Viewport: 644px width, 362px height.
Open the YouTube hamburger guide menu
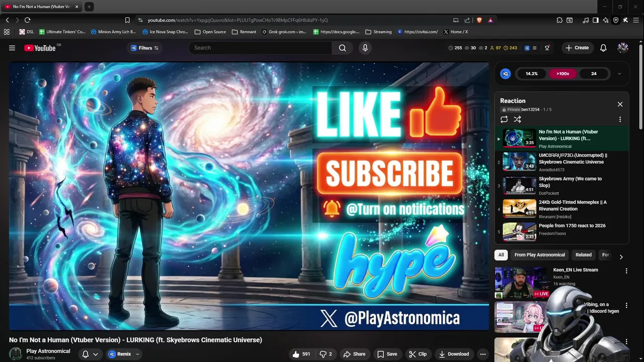(12, 48)
